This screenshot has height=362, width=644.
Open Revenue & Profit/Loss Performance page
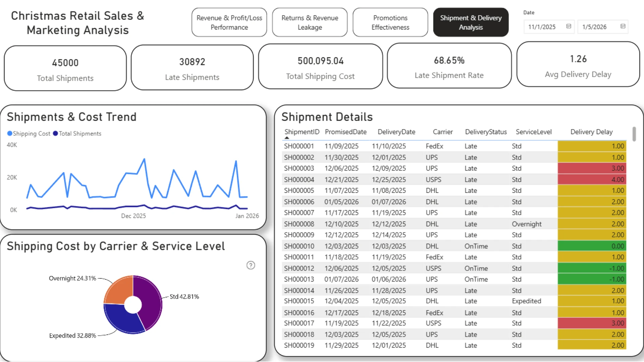[x=229, y=22]
